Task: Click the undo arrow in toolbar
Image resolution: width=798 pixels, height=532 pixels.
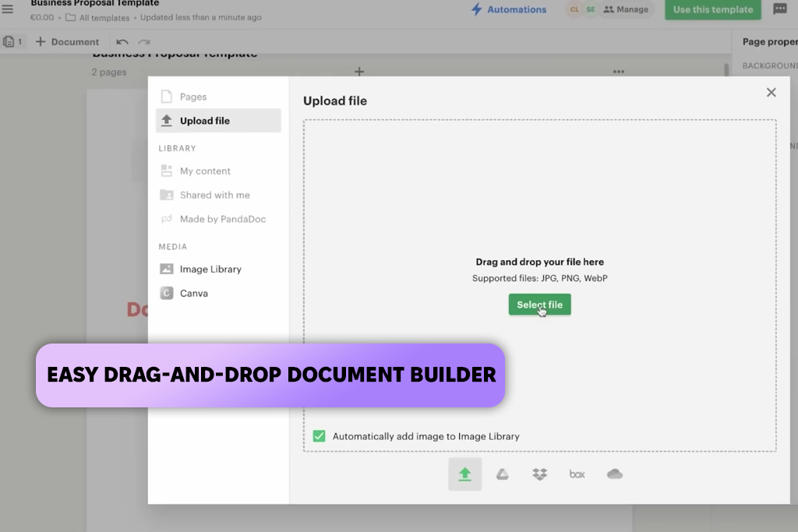Action: click(x=122, y=42)
